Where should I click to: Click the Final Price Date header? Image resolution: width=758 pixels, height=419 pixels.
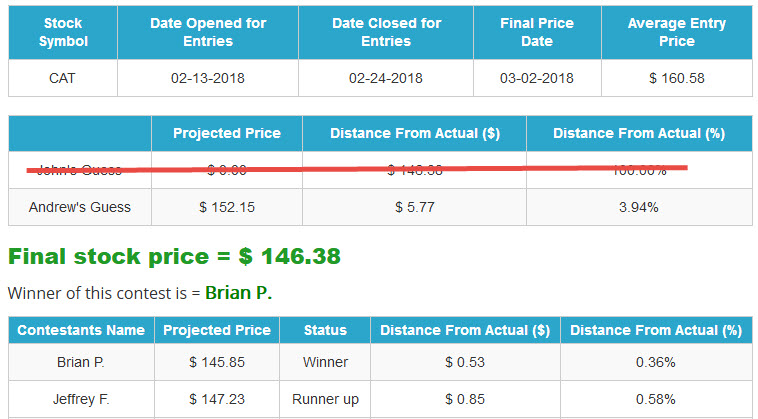(537, 32)
